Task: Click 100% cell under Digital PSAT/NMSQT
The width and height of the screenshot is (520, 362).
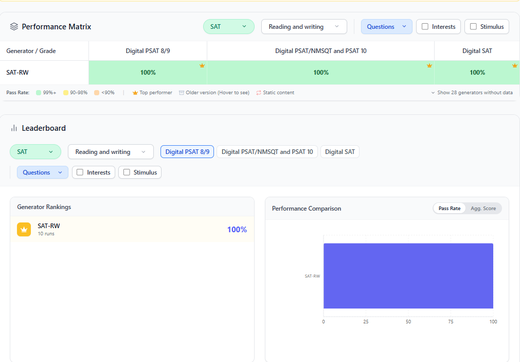Action: point(321,72)
